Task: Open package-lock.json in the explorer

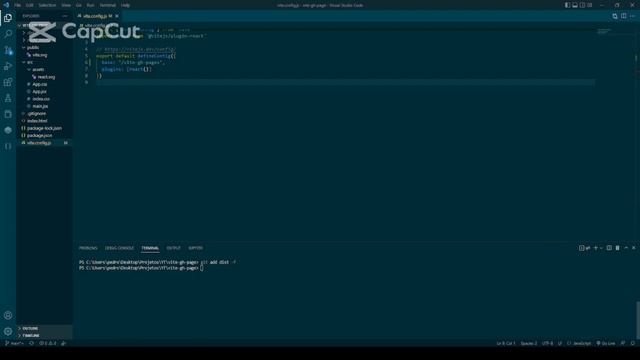Action: pyautogui.click(x=45, y=128)
